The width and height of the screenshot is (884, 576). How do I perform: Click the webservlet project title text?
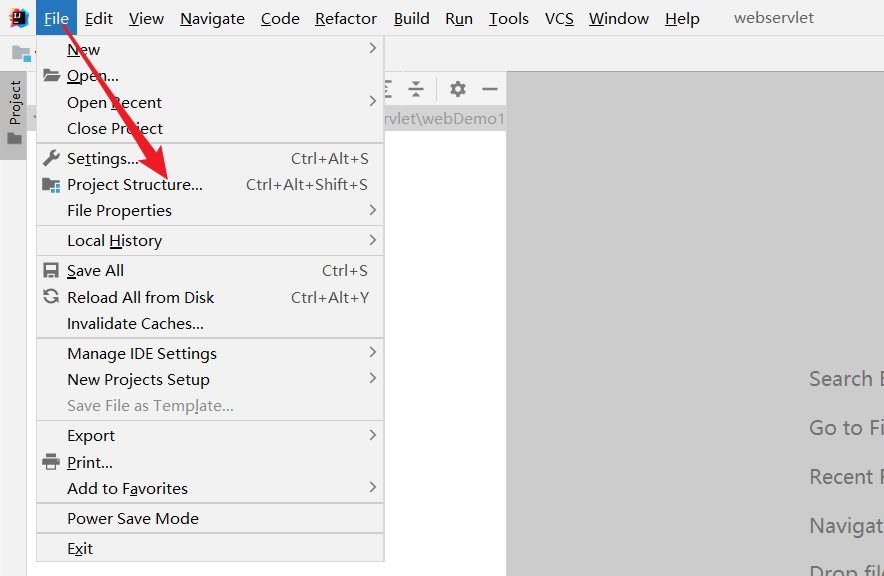click(774, 18)
